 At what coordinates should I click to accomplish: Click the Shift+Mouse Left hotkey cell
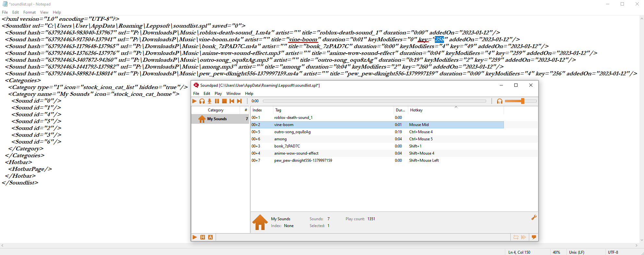pos(424,160)
